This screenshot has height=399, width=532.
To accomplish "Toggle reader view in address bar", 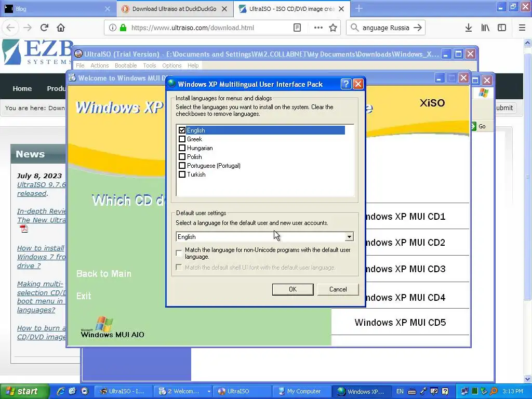I will [297, 28].
